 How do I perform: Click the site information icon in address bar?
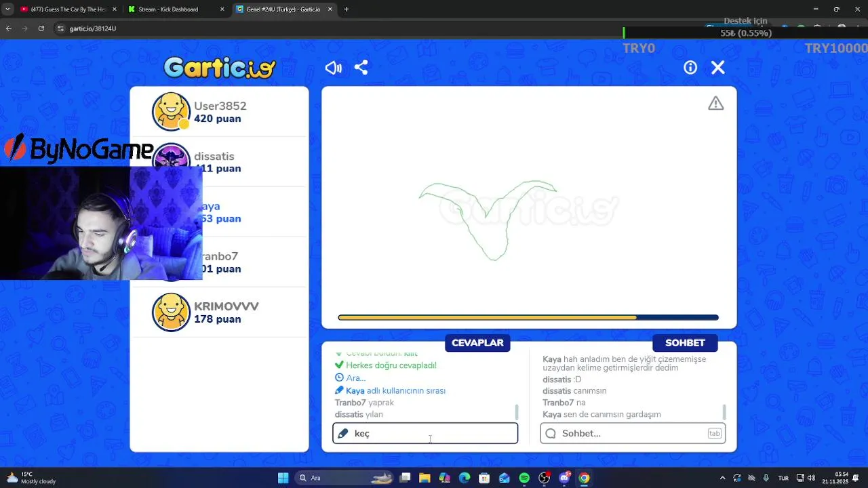60,28
